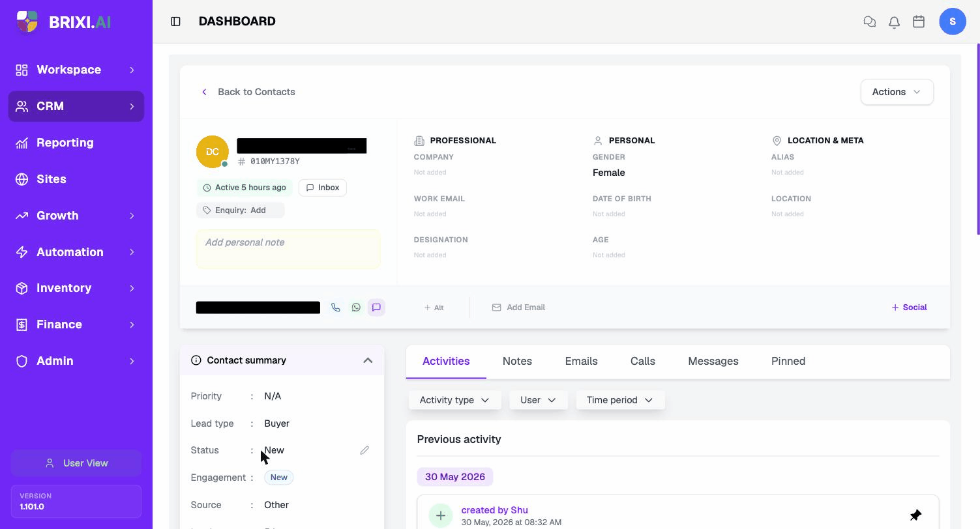Click the pin icon on created activity

coord(915,515)
